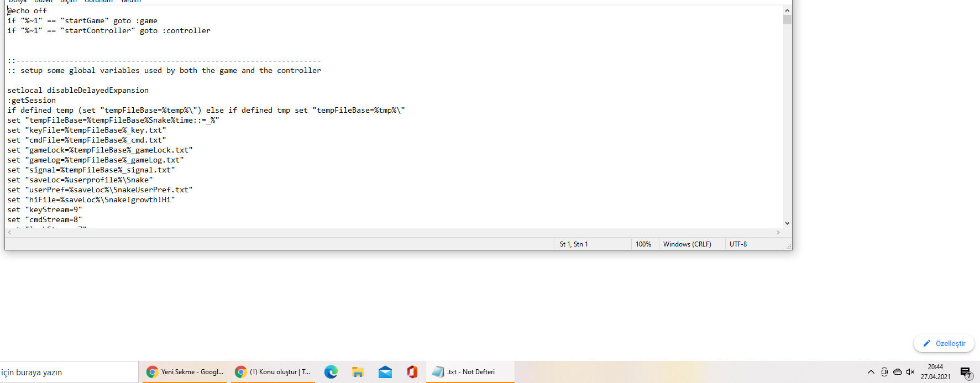Open Konu oluştur Chrome taskbar window
Screen dimensions: 980x383
pyautogui.click(x=272, y=372)
